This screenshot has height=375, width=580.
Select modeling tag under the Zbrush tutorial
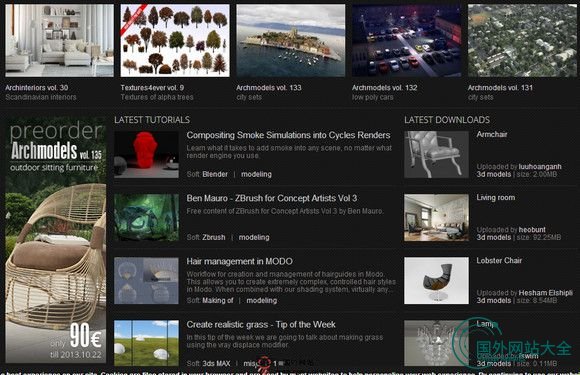click(254, 237)
